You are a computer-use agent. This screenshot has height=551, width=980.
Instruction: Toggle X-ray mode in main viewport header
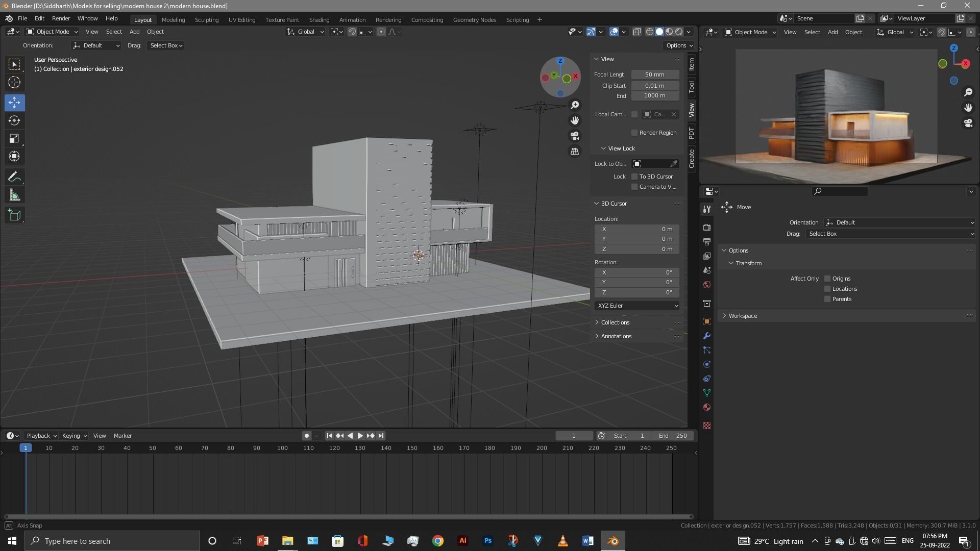point(637,32)
